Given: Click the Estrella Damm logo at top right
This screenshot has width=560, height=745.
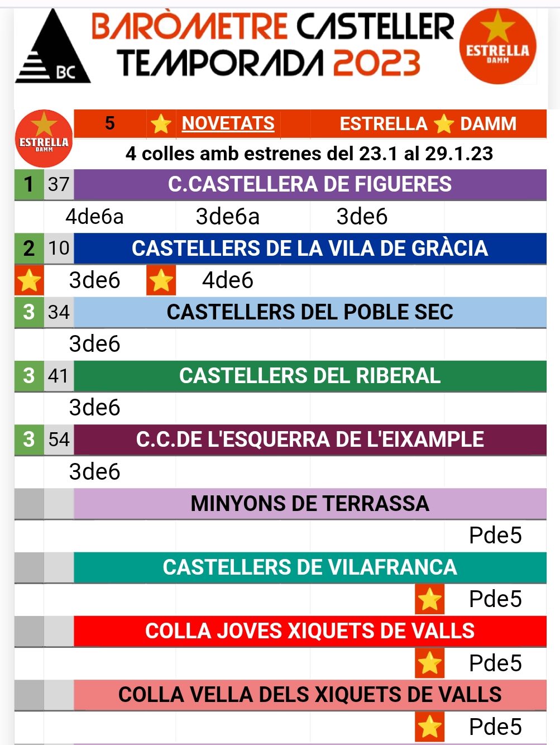Looking at the screenshot, I should (497, 47).
